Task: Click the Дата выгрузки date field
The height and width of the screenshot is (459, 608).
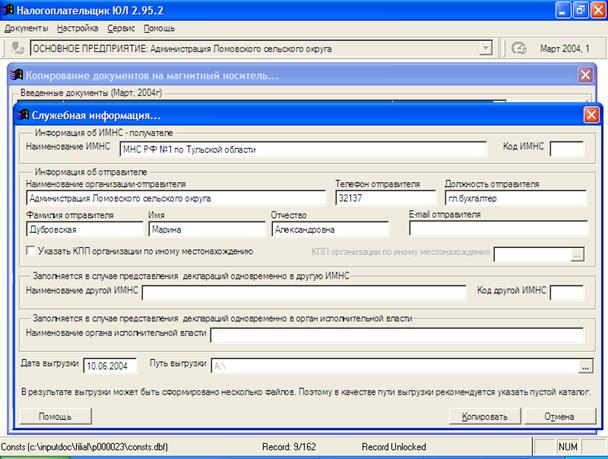Action: tap(110, 366)
